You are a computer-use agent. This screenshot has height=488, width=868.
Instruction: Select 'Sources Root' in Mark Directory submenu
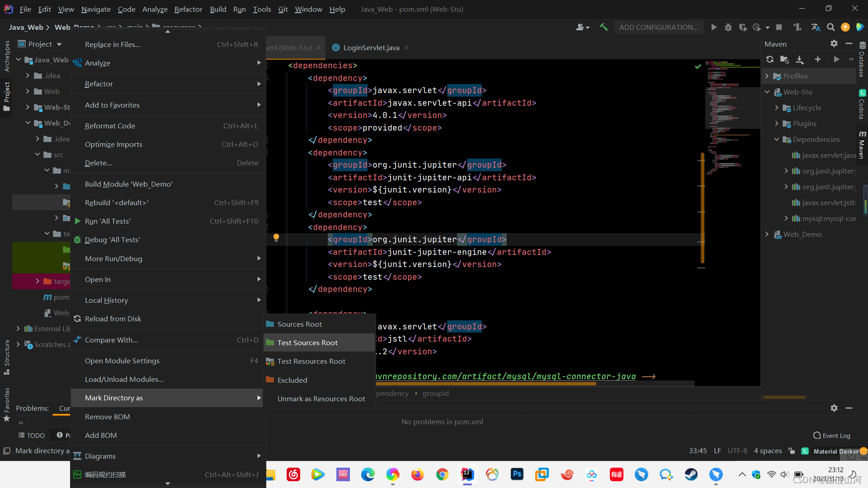[299, 324]
